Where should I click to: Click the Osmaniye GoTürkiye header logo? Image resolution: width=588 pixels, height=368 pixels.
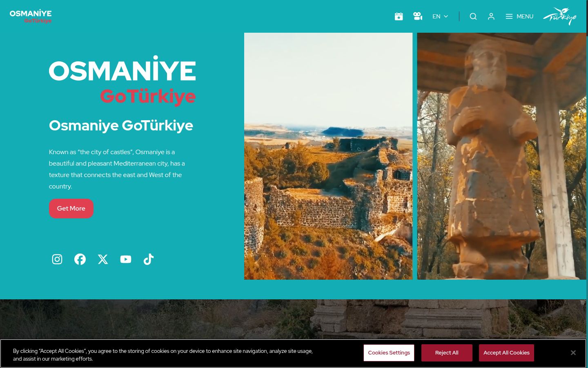click(31, 17)
